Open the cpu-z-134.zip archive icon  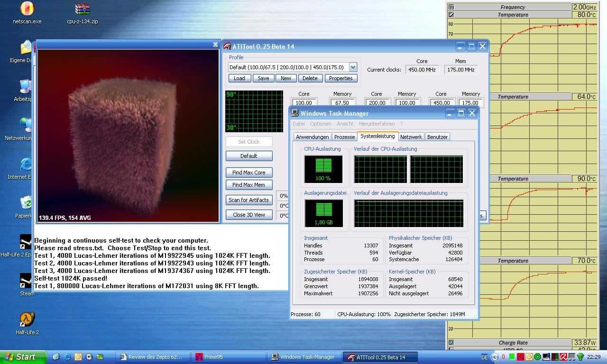[82, 9]
